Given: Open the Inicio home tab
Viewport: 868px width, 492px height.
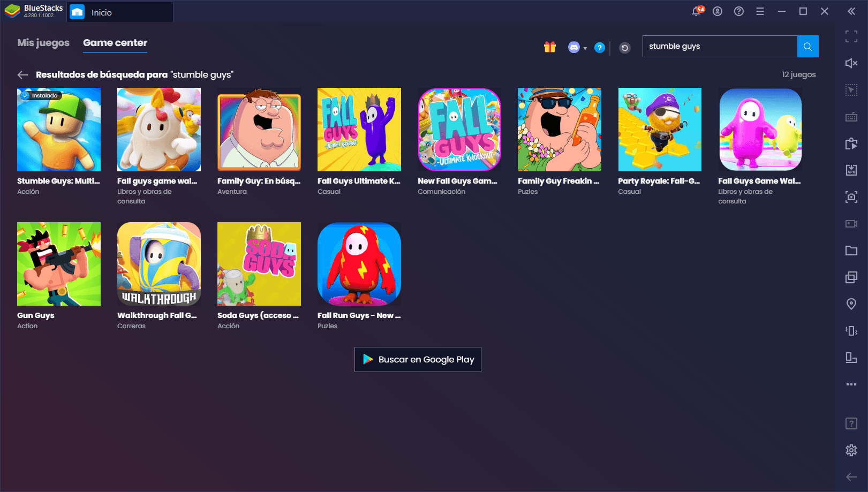Looking at the screenshot, I should pyautogui.click(x=120, y=12).
